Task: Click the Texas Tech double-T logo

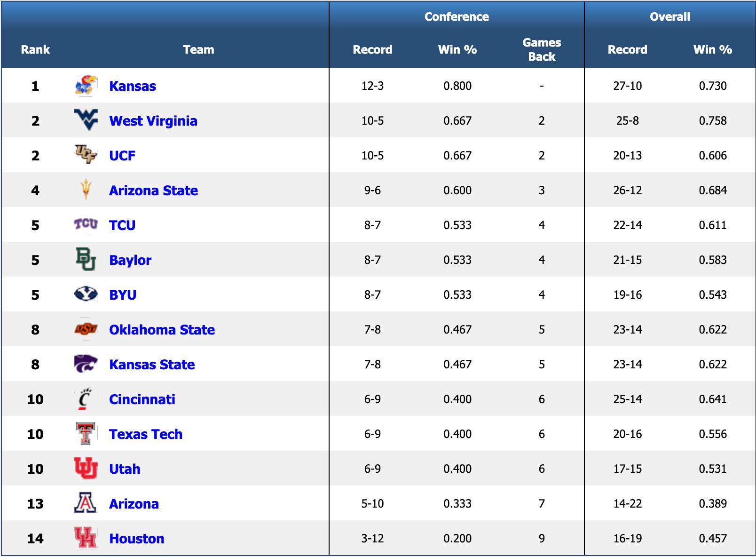Action: pyautogui.click(x=86, y=433)
